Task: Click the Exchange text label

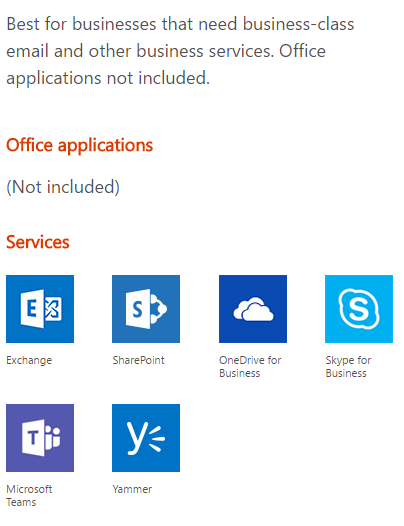Action: point(29,360)
